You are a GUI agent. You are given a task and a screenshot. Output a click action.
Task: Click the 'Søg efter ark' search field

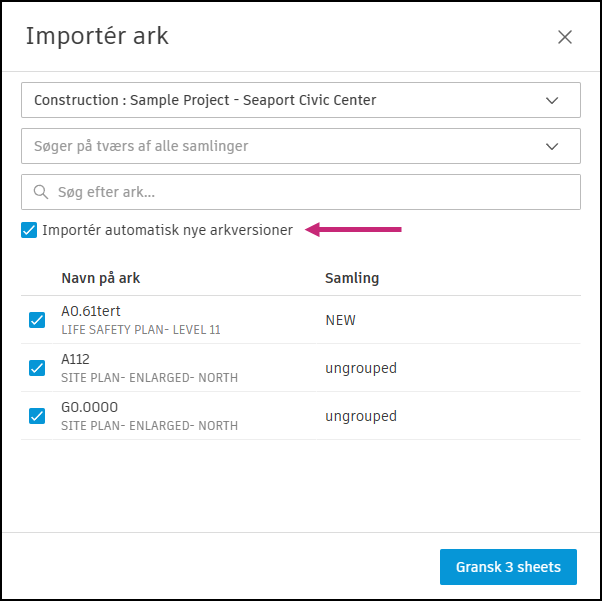310,192
